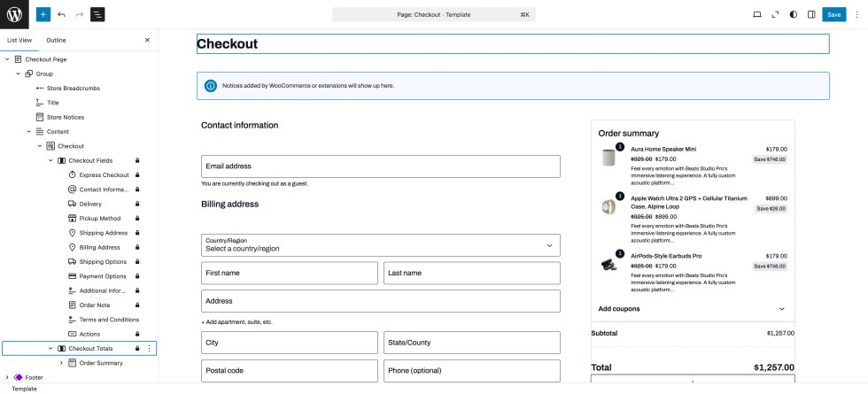Screen dimensions: 868x394
Task: Click the Billing Address pin icon
Action: coord(72,247)
